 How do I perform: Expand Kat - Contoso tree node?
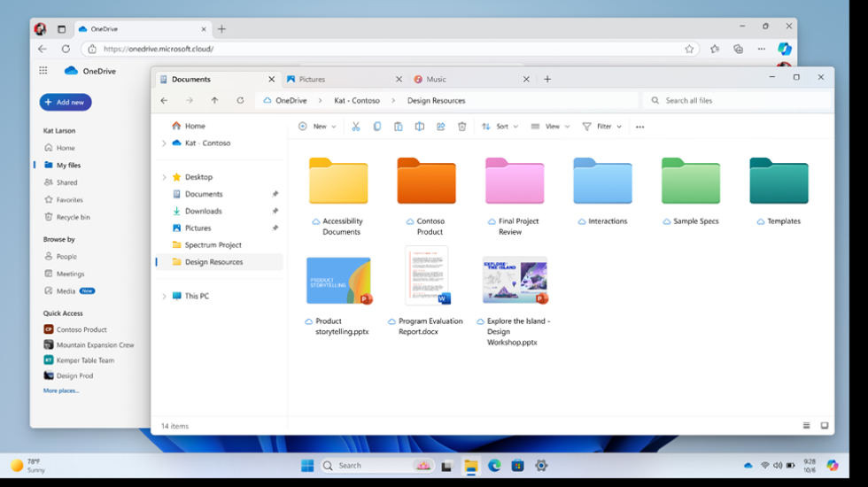(x=164, y=143)
